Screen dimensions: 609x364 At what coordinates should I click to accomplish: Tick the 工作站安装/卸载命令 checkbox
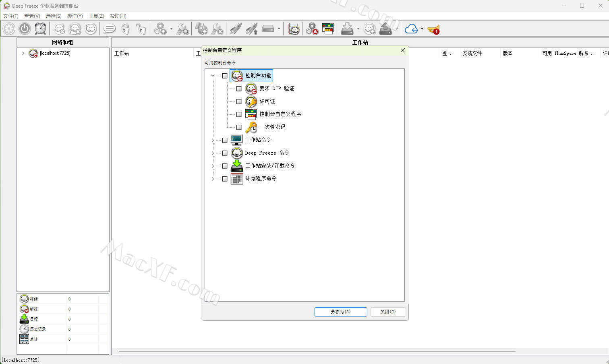[225, 166]
